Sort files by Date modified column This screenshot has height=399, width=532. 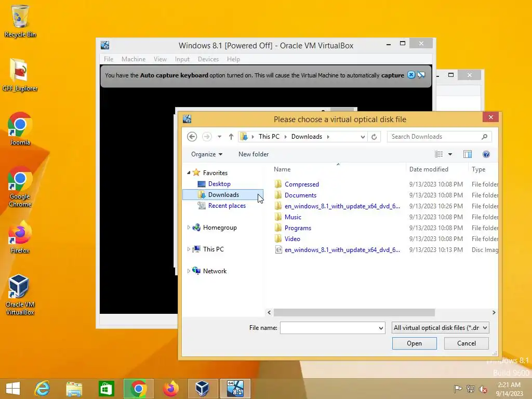[429, 169]
